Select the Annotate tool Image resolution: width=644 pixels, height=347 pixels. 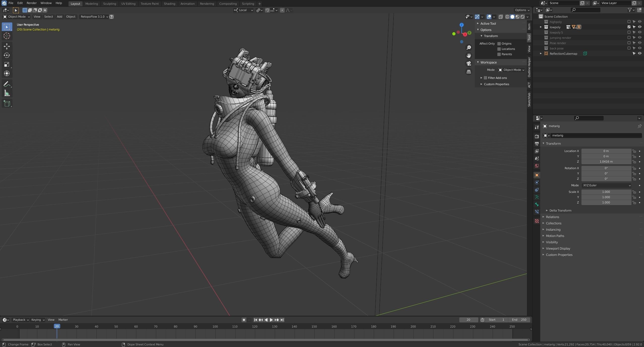tap(7, 84)
